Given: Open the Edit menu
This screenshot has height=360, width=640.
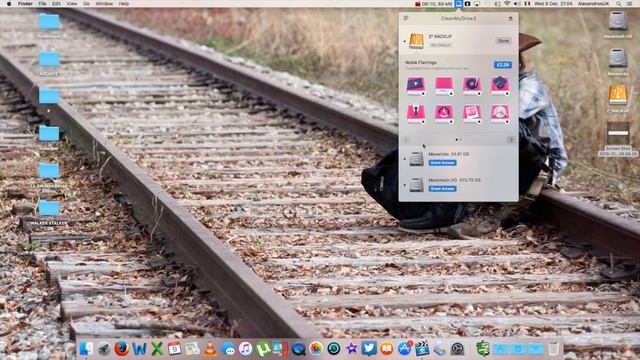Looking at the screenshot, I should 56,4.
